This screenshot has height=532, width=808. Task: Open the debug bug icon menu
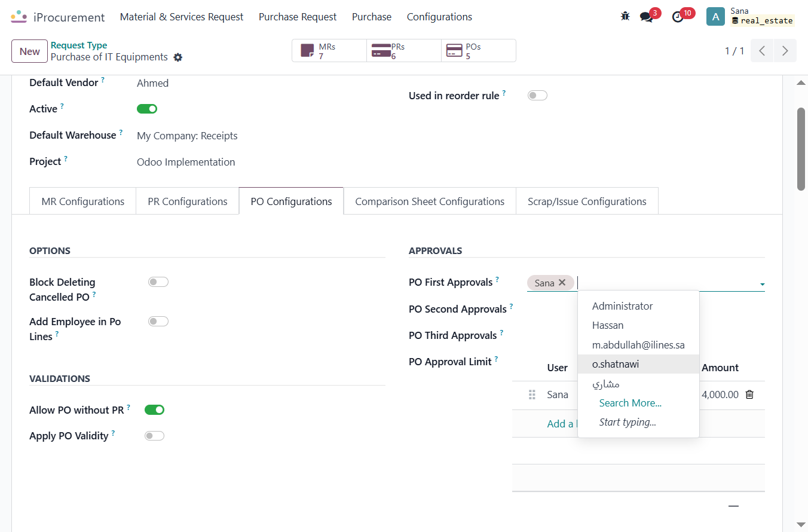tap(625, 17)
